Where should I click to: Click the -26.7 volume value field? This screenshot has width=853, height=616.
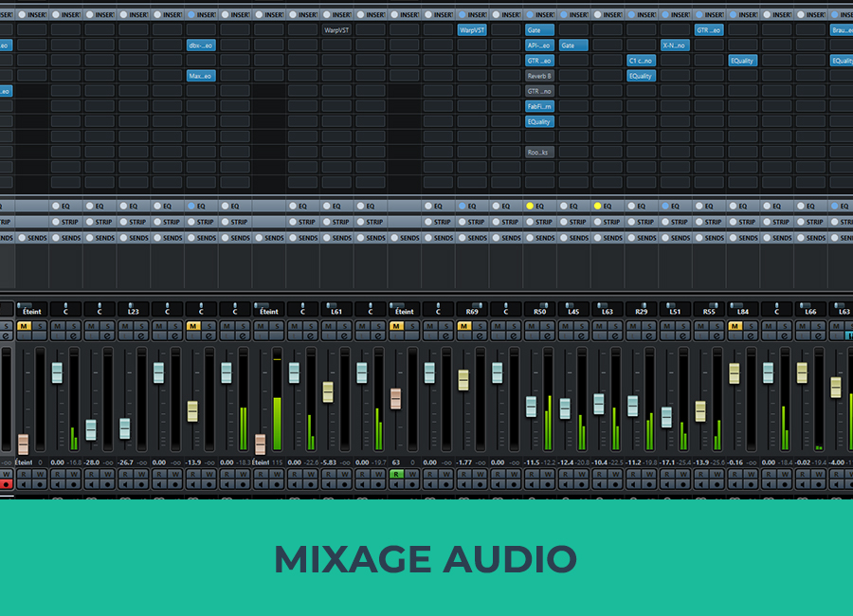125,462
